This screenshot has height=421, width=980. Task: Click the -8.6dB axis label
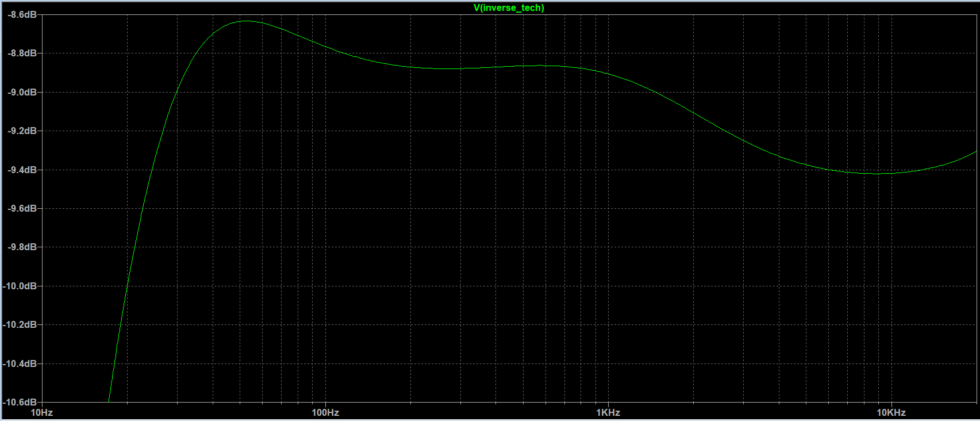pos(22,14)
